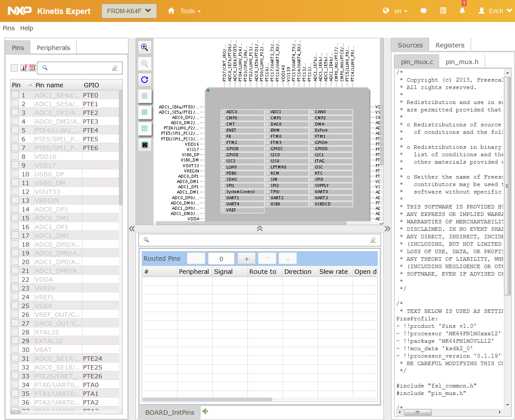This screenshot has width=515, height=420.
Task: Check the box for pin 34 PTA0
Action: (x=15, y=385)
